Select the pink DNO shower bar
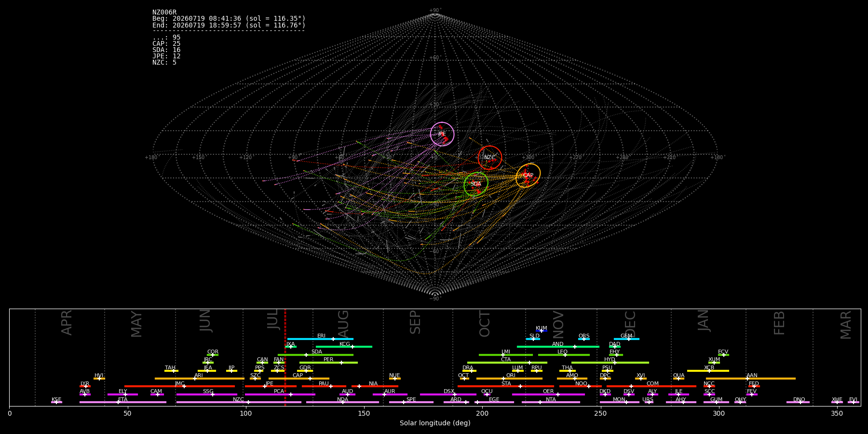Screen dimensions: 868x434 point(798,402)
